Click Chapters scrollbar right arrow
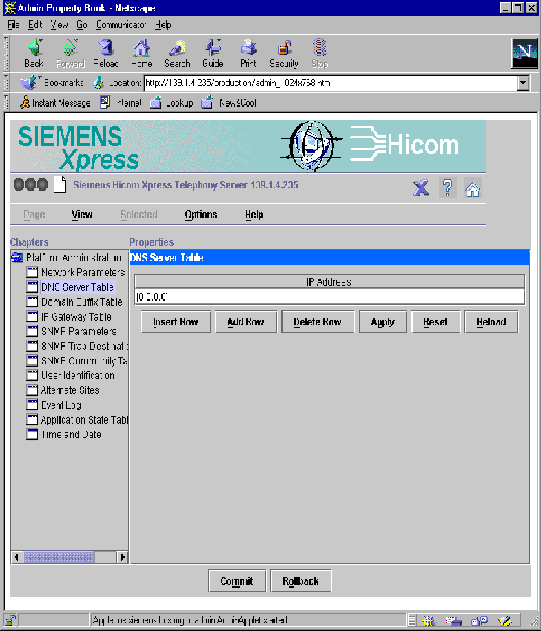The height and width of the screenshot is (631, 541). 122,557
